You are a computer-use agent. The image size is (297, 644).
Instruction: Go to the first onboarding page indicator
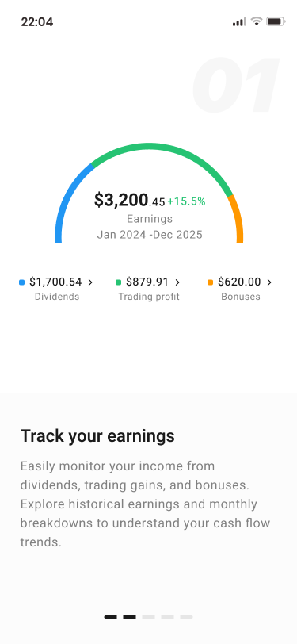tap(110, 617)
